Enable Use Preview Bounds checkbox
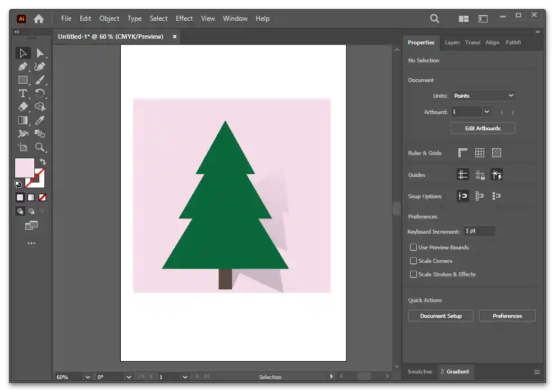This screenshot has width=555, height=392. pyautogui.click(x=413, y=247)
